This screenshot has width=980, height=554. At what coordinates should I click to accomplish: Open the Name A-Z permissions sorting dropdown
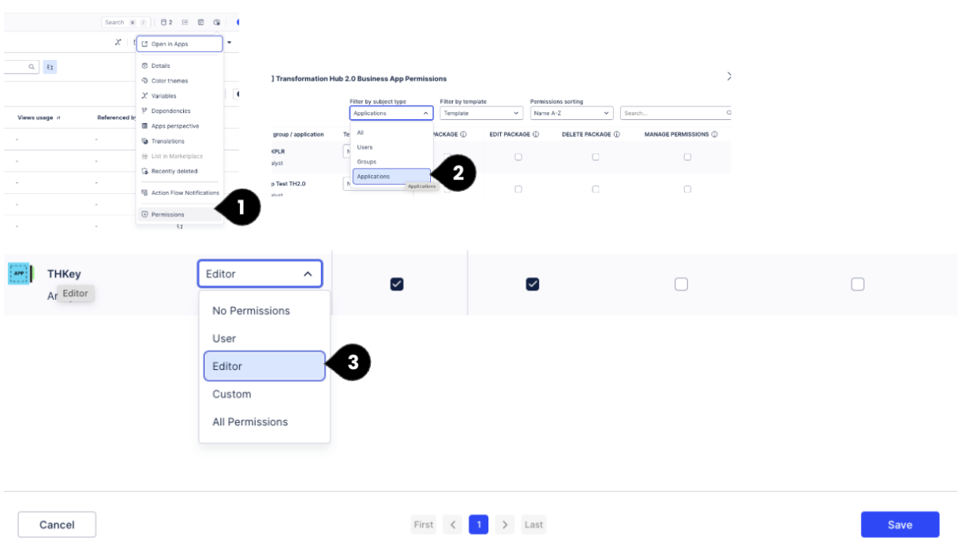coord(571,114)
